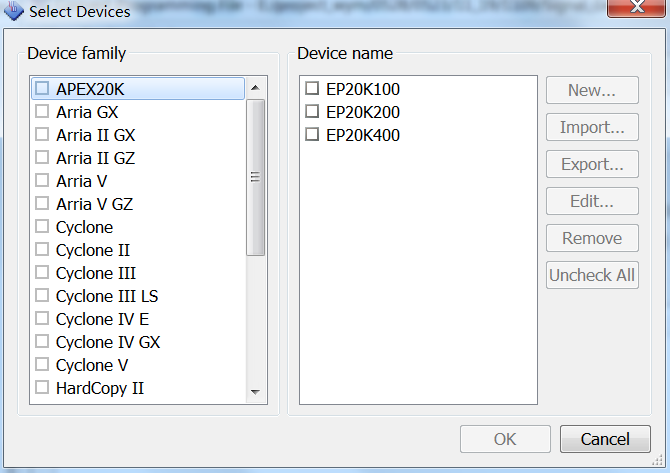Enable the Arria V GZ checkbox
The height and width of the screenshot is (473, 670).
point(42,203)
